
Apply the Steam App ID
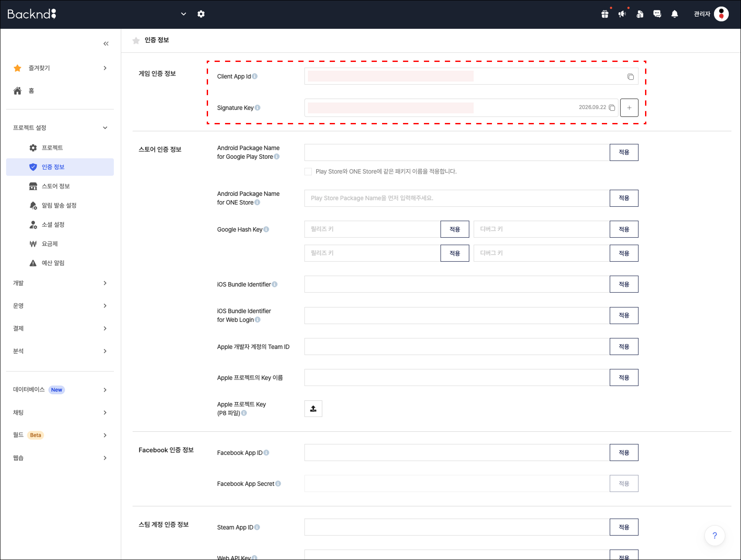click(x=624, y=527)
